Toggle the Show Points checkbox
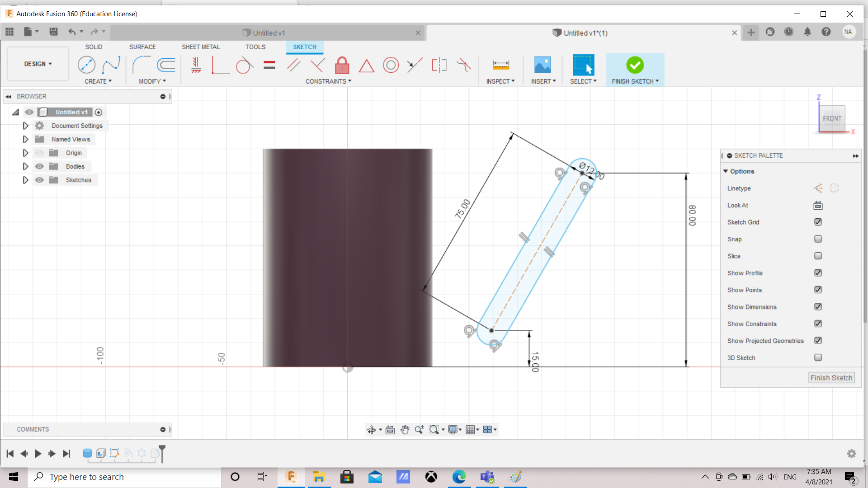This screenshot has width=868, height=488. [x=818, y=290]
